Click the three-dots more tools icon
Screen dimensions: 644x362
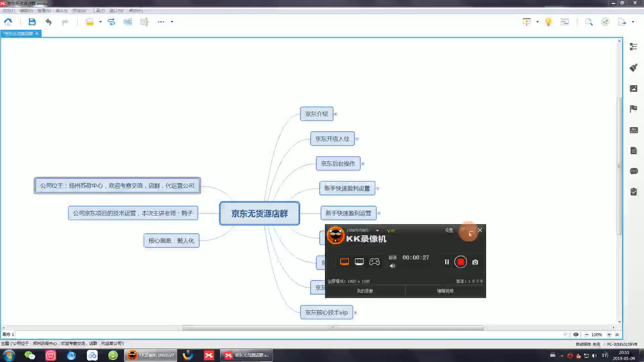(x=161, y=22)
